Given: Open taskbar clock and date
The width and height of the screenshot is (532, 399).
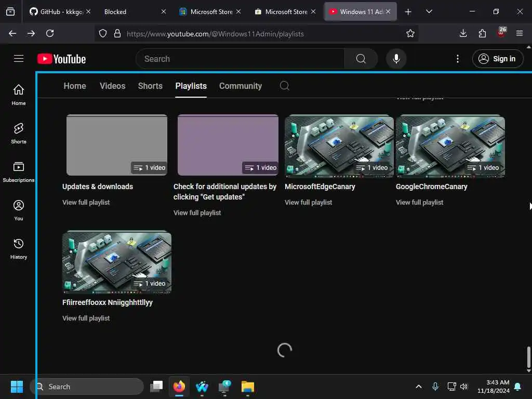Looking at the screenshot, I should pyautogui.click(x=494, y=387).
